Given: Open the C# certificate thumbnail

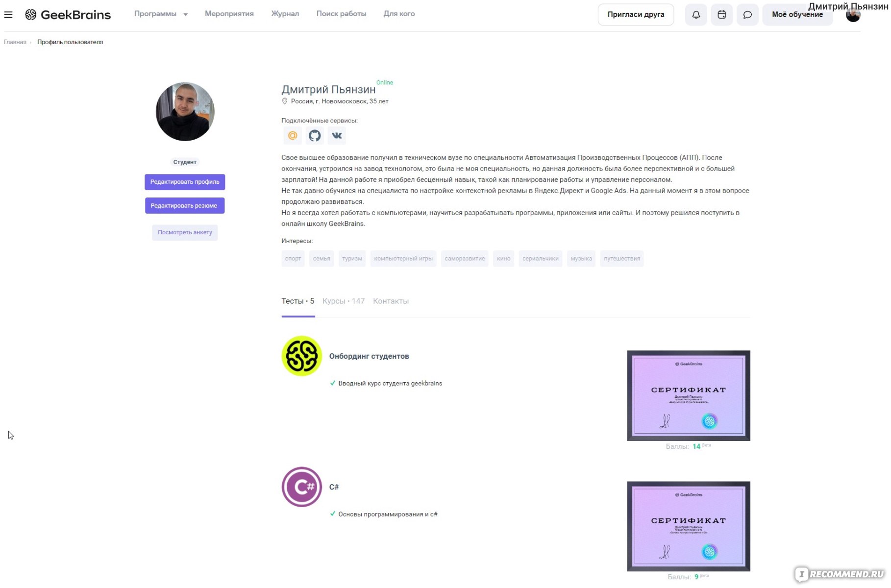Looking at the screenshot, I should click(689, 526).
